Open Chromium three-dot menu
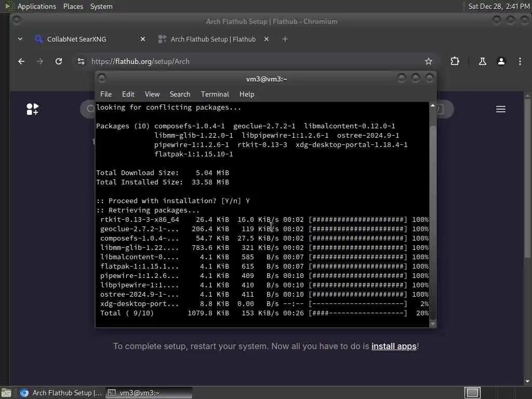 click(x=520, y=61)
